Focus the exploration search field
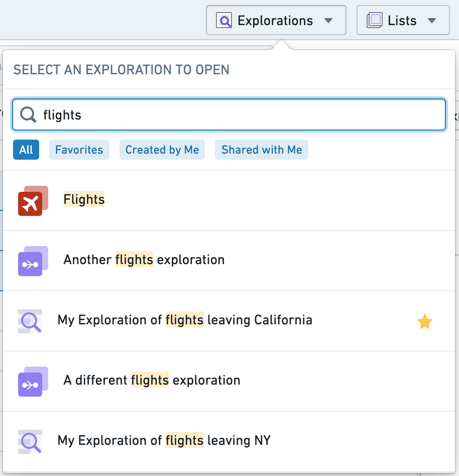This screenshot has width=459, height=476. click(x=229, y=115)
